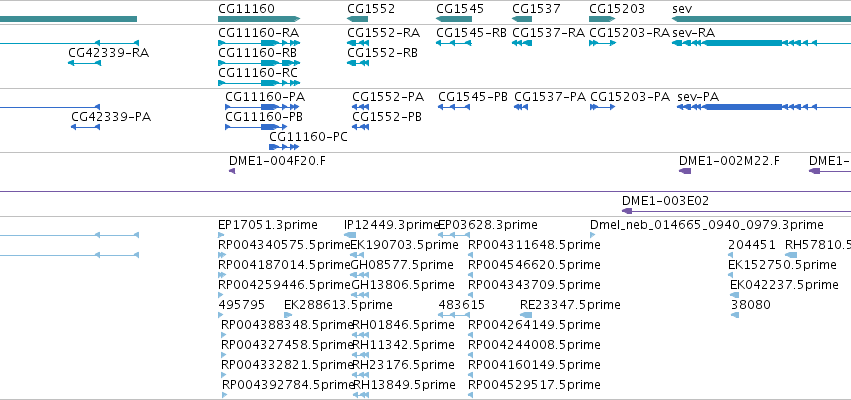Select EST RP004264149.5prime
The width and height of the screenshot is (851, 400).
[x=471, y=335]
